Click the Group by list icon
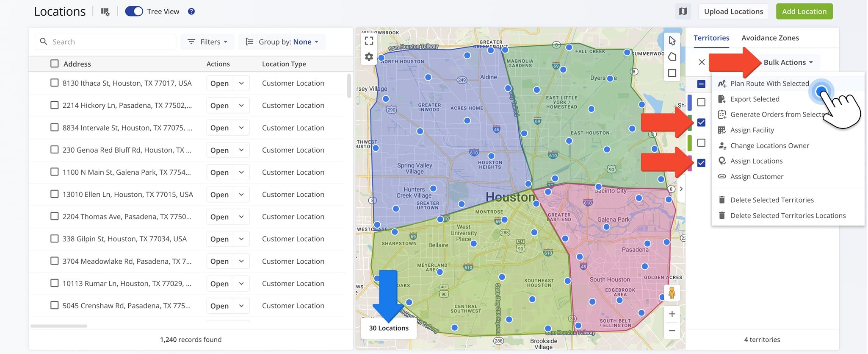 point(250,42)
